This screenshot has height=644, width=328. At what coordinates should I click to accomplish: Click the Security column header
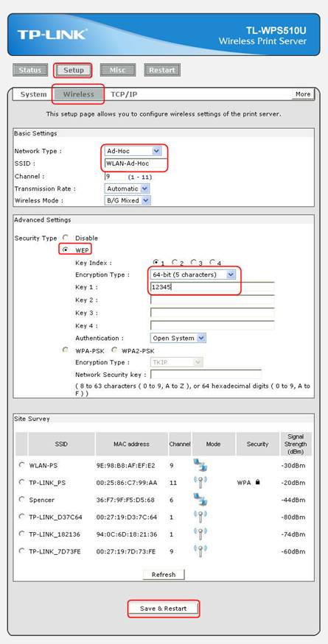click(257, 444)
